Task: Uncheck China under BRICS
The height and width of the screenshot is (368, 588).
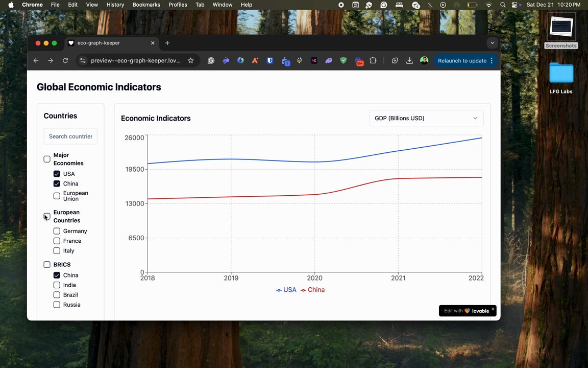Action: point(57,275)
